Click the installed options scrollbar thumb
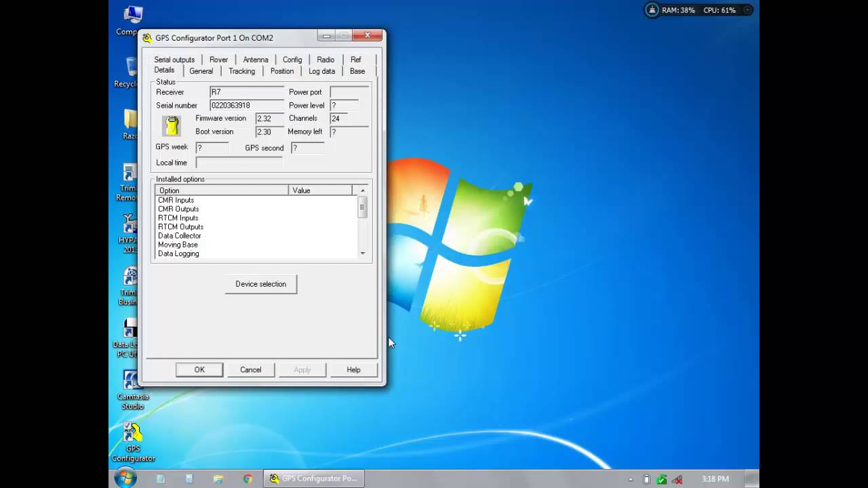The width and height of the screenshot is (868, 488). tap(363, 207)
